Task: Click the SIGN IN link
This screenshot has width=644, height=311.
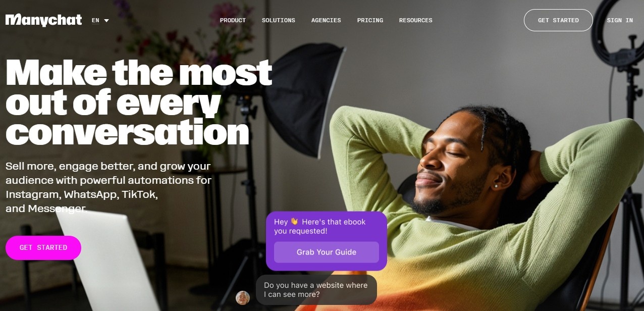Action: tap(620, 20)
